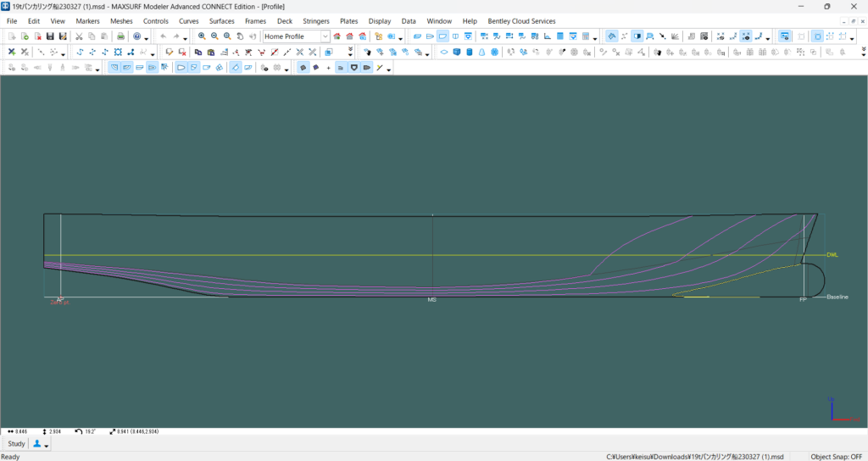Toggle the highlighted perspective view window button
The height and width of the screenshot is (461, 868).
[442, 36]
